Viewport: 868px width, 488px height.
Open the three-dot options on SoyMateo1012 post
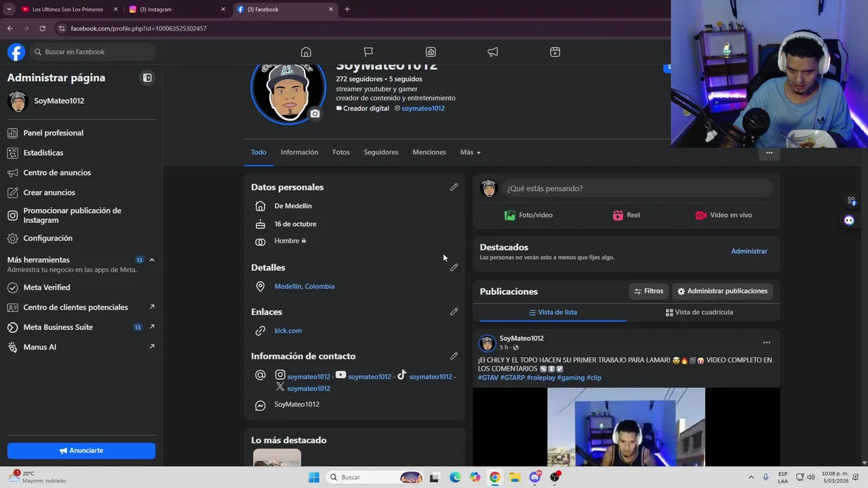(x=766, y=342)
